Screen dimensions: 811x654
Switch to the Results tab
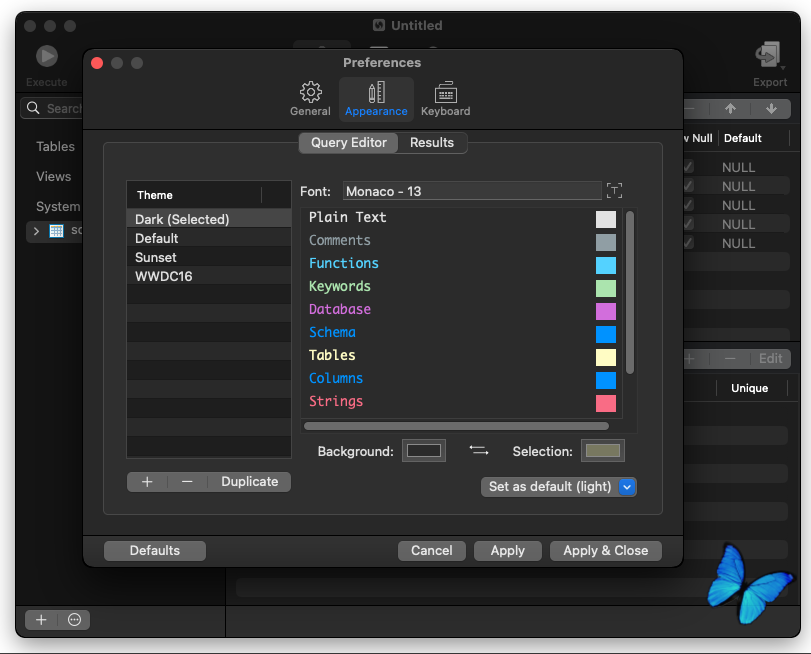(x=432, y=143)
